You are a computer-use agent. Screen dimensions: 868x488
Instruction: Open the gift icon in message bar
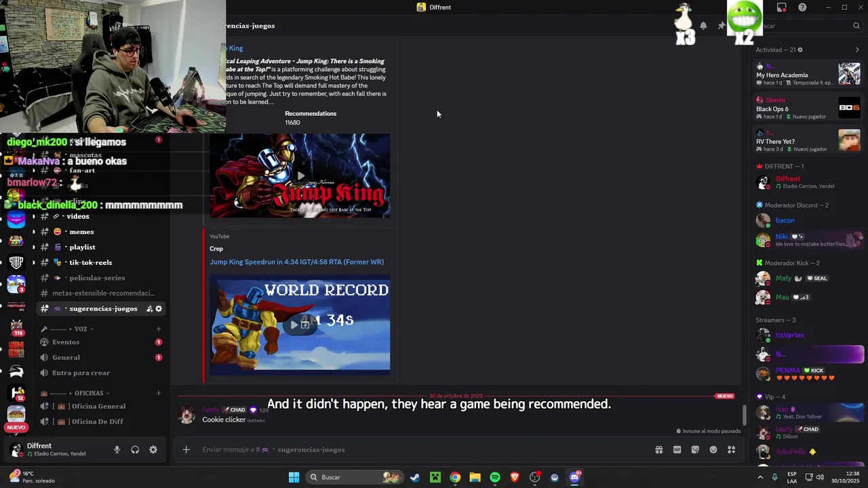[x=658, y=449]
